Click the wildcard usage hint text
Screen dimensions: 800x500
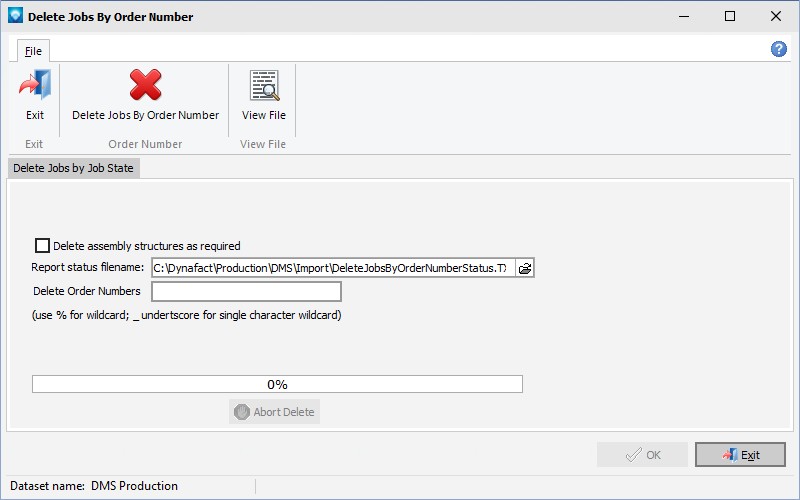click(187, 315)
